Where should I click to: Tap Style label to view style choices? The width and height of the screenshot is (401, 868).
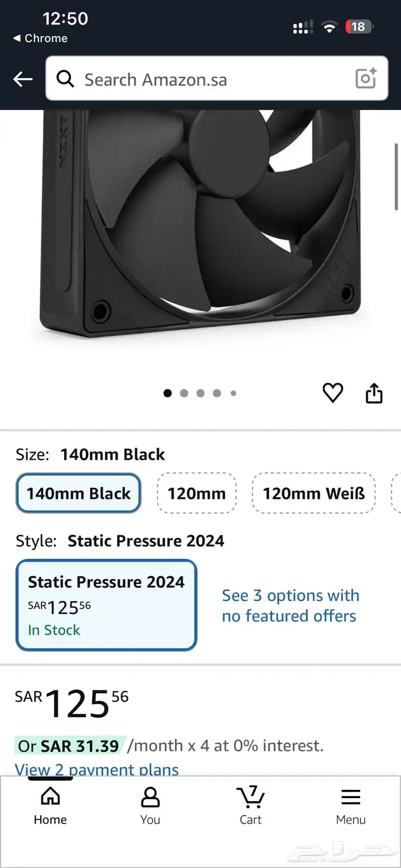(35, 541)
